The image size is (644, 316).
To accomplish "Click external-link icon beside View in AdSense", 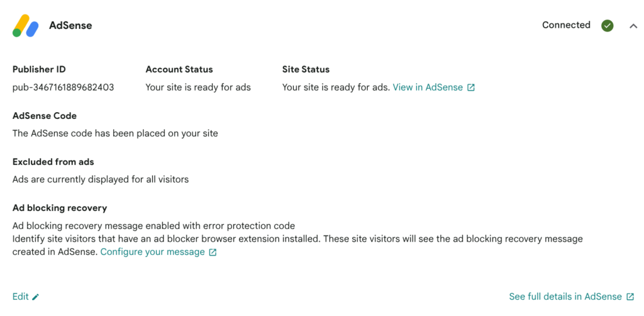I will point(471,87).
